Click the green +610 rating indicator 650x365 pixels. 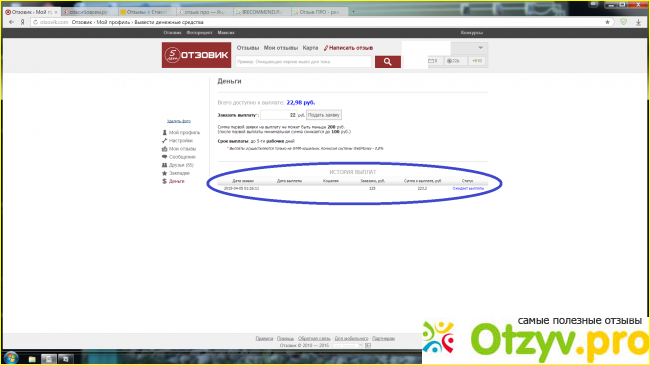tap(477, 61)
